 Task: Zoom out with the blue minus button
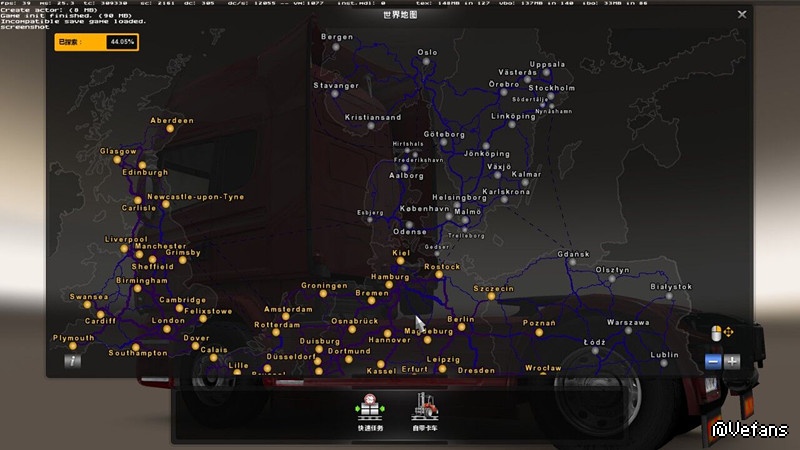[x=713, y=362]
